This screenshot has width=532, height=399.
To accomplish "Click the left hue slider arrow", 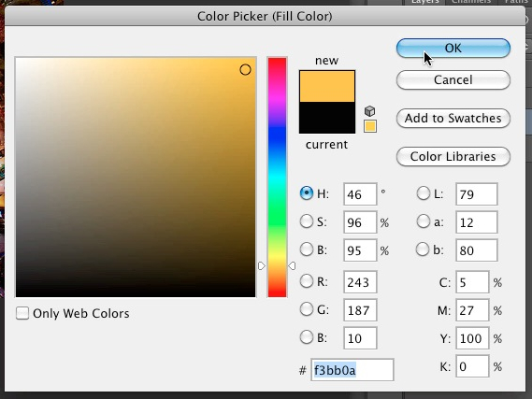I will 262,266.
